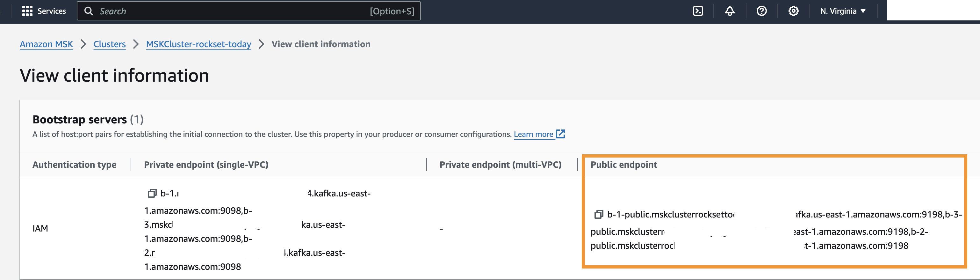Screen dimensions: 980x280
Task: Click the search magnifier icon
Action: click(x=89, y=11)
